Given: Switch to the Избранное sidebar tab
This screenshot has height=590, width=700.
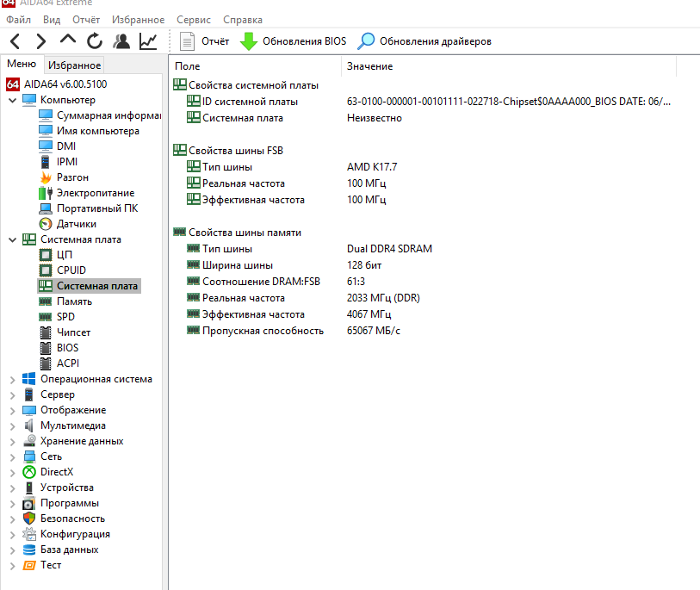Looking at the screenshot, I should click(74, 65).
